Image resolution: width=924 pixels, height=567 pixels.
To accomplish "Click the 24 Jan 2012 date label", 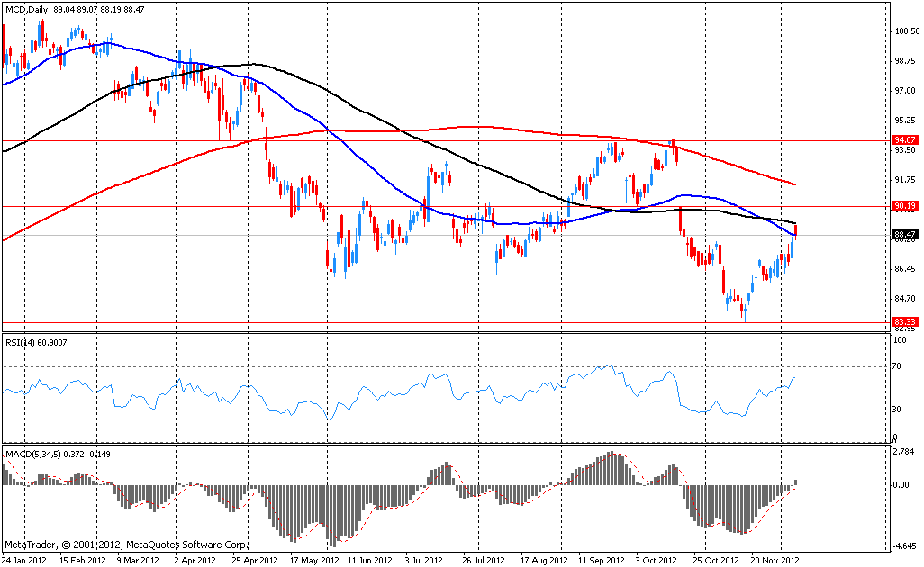I will pos(24,560).
